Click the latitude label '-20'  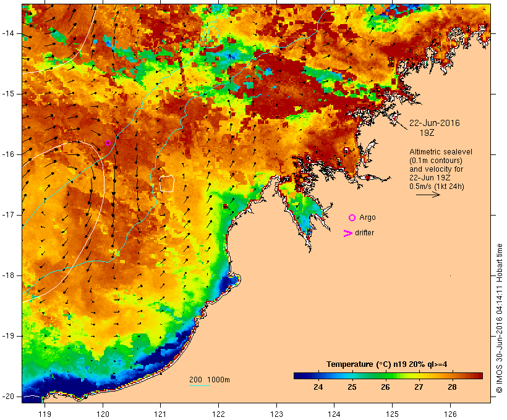8,397
